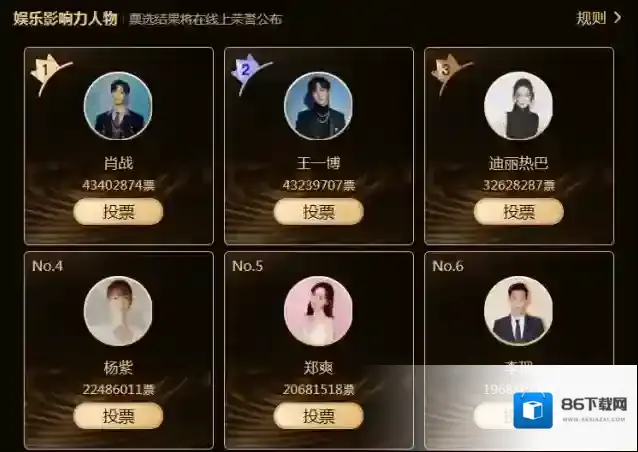
Task: Vote for 杨紫 with 投票 button
Action: click(x=118, y=416)
